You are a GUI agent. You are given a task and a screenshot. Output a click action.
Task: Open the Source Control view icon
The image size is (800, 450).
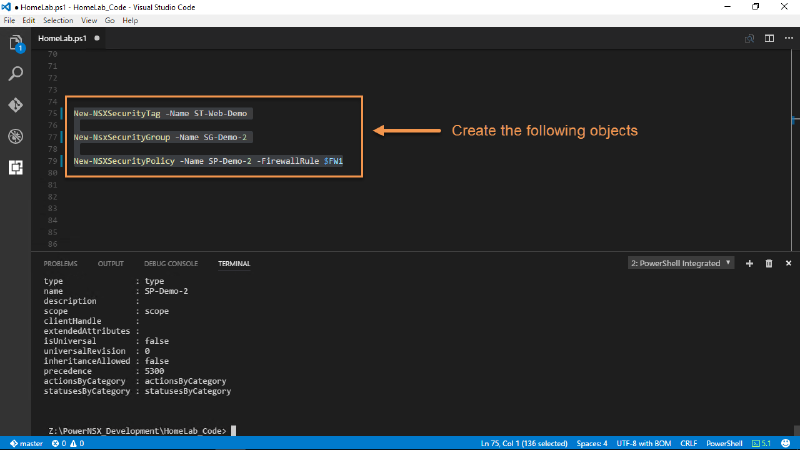16,105
